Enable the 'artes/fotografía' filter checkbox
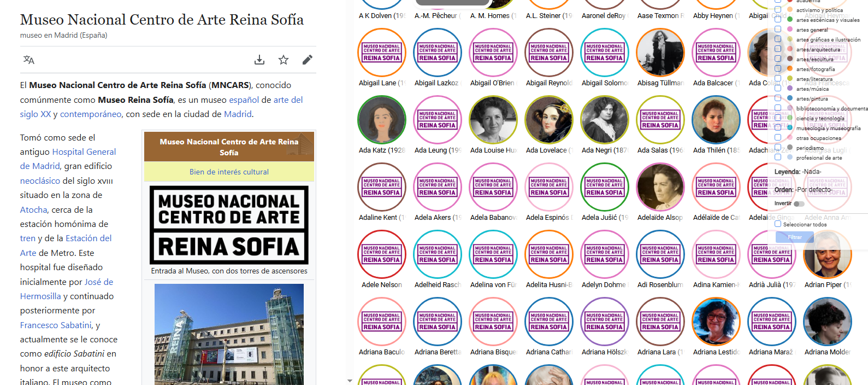This screenshot has width=868, height=385. click(778, 69)
